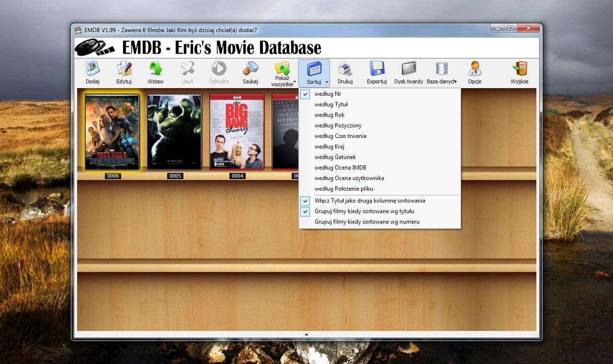Click the Pokaż wszystkie folder icon

282,68
